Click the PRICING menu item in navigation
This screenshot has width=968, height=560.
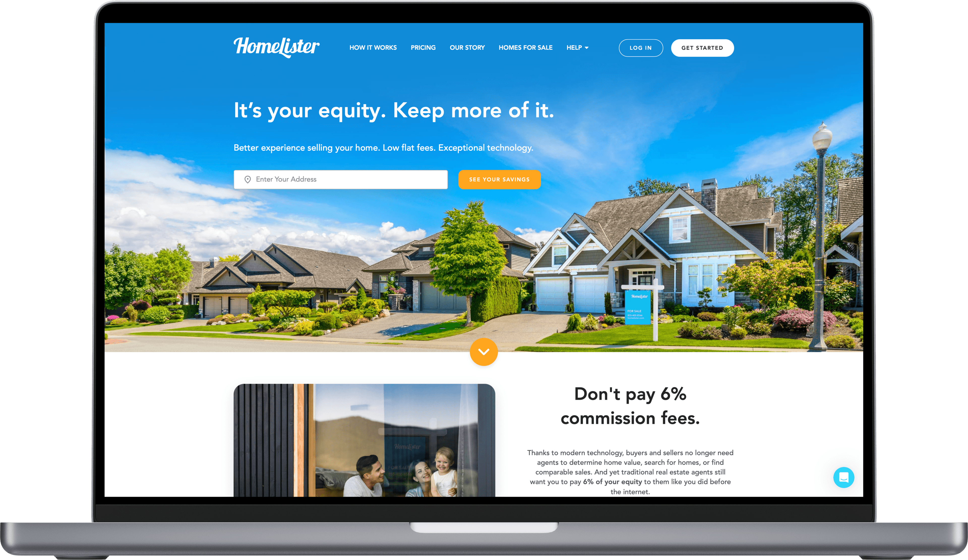[x=423, y=47]
